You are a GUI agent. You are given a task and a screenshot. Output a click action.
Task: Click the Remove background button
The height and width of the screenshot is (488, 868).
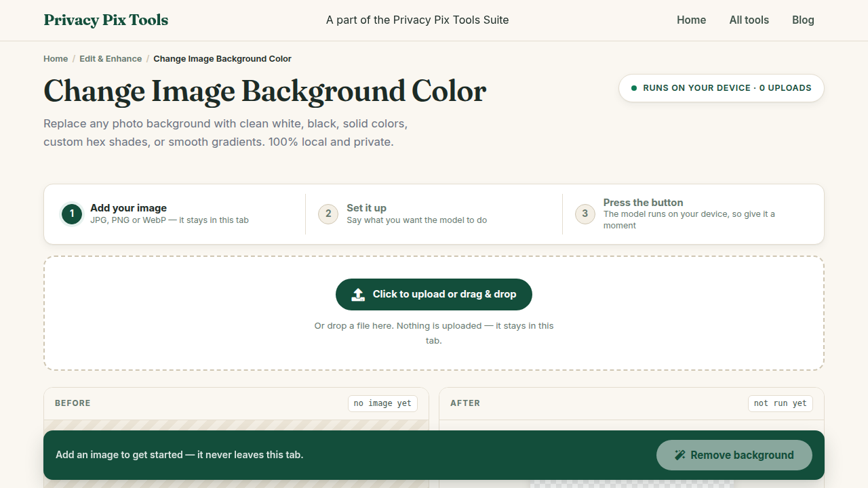coord(734,455)
